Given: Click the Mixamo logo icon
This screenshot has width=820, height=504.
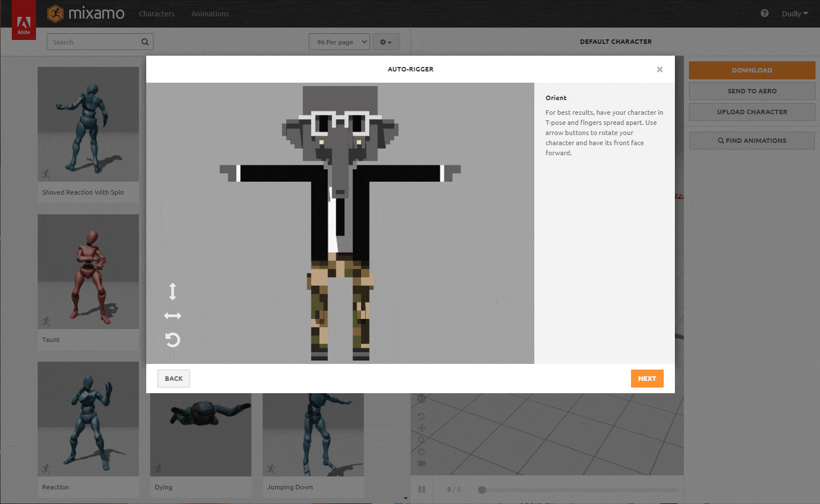Looking at the screenshot, I should (55, 13).
